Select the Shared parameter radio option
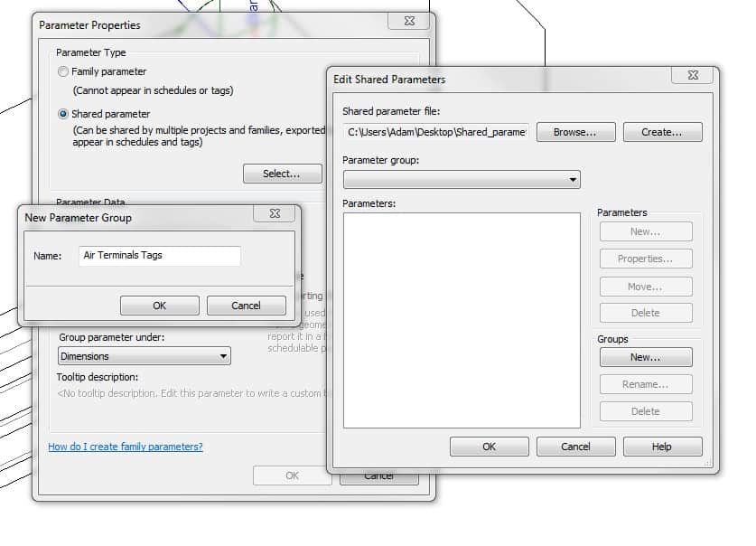This screenshot has height=546, width=756. click(x=63, y=115)
